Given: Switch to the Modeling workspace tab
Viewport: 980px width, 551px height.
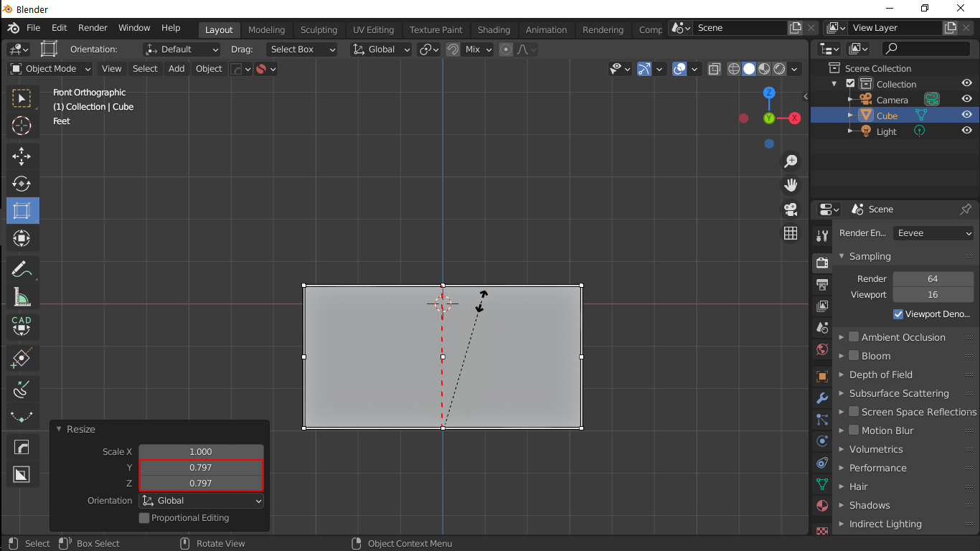Looking at the screenshot, I should click(267, 30).
